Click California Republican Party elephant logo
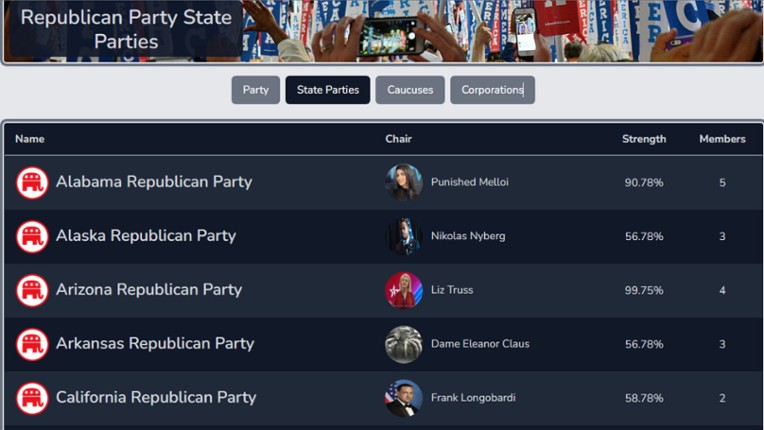 (x=32, y=398)
